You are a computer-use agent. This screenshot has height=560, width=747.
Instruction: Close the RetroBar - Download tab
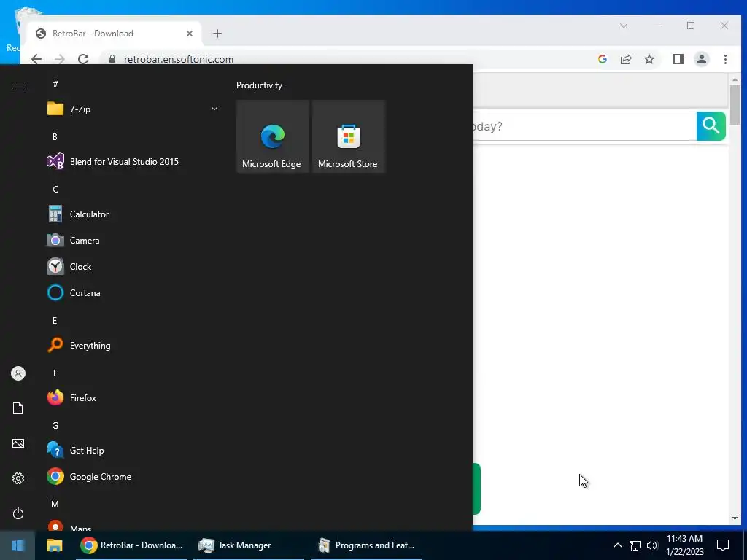pyautogui.click(x=190, y=34)
